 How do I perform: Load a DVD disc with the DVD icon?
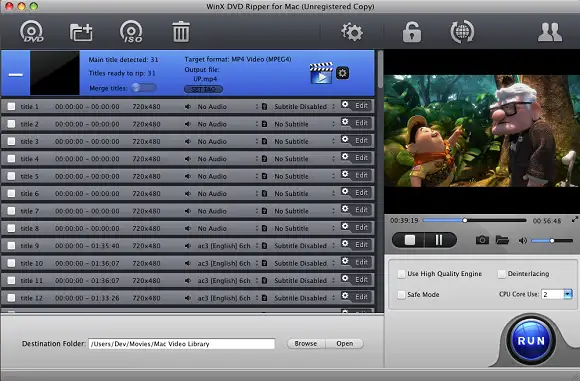click(x=31, y=31)
